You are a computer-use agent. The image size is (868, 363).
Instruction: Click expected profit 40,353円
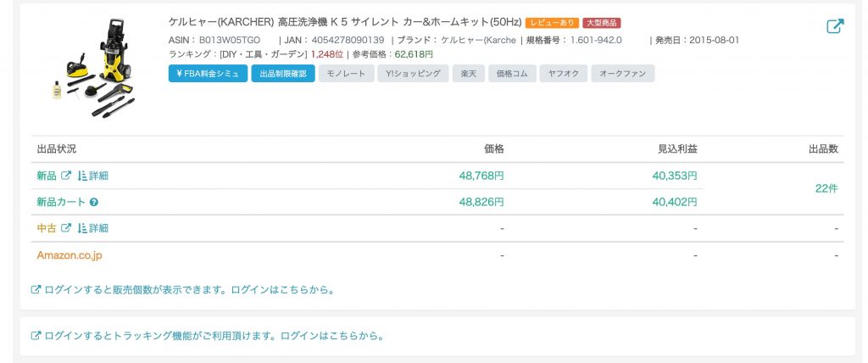point(674,176)
